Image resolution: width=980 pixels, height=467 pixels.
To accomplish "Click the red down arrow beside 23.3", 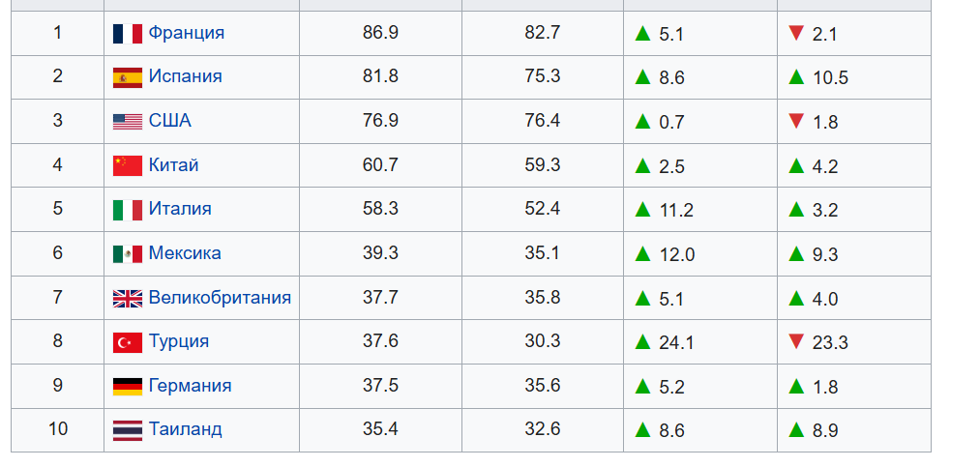I will [796, 341].
